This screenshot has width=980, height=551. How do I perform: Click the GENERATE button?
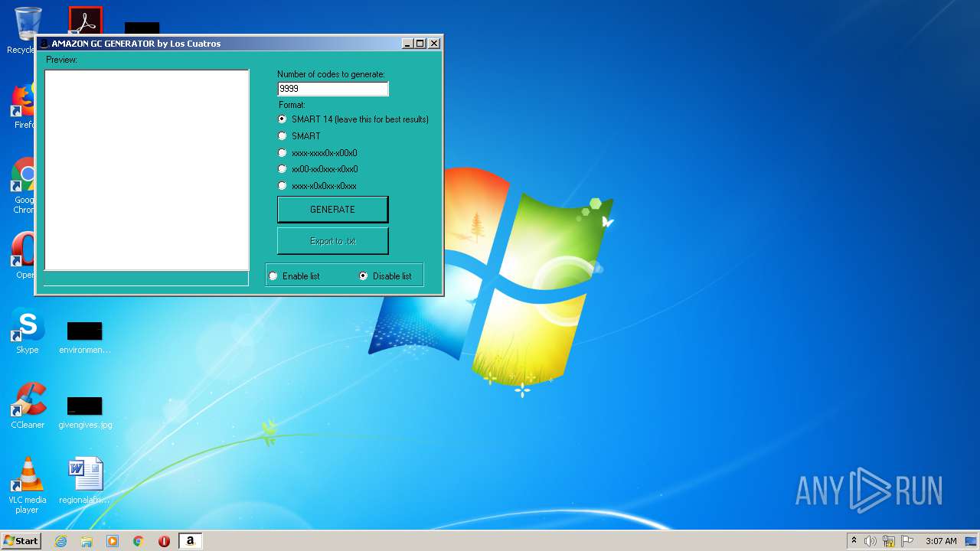[332, 210]
